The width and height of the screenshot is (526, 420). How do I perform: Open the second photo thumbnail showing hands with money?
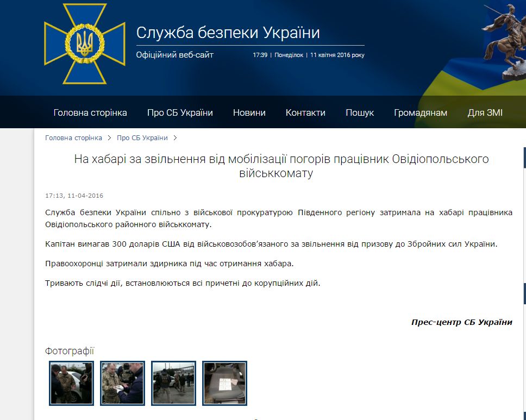123,383
